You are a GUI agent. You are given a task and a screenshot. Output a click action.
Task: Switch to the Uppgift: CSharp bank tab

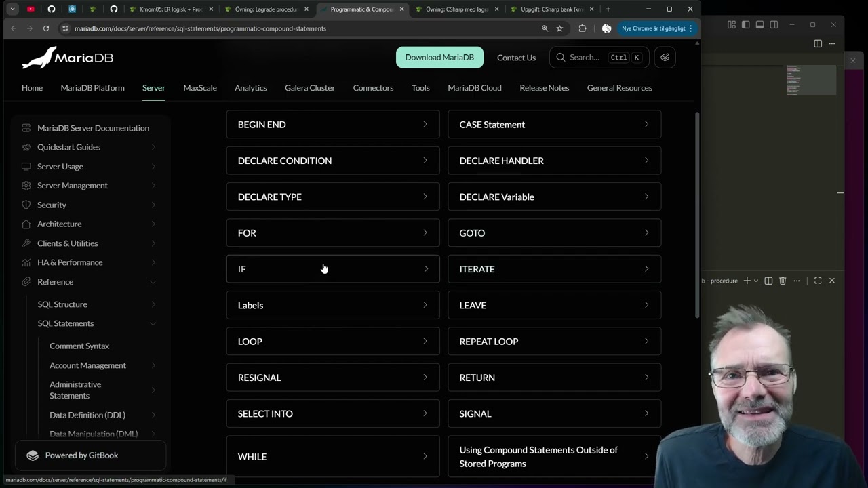(x=551, y=9)
